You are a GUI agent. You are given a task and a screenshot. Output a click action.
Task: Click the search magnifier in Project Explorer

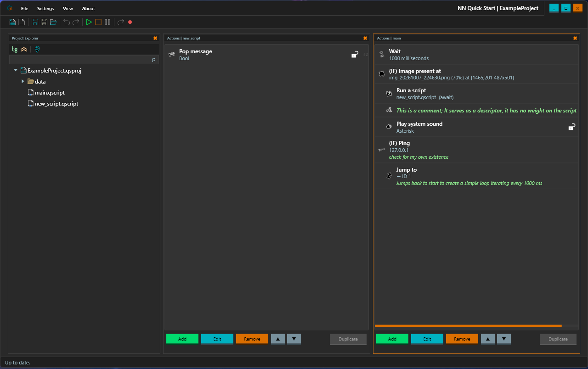tap(154, 60)
